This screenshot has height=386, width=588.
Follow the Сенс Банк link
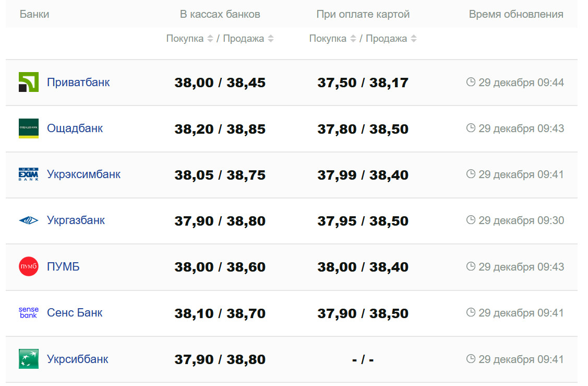[x=75, y=313]
